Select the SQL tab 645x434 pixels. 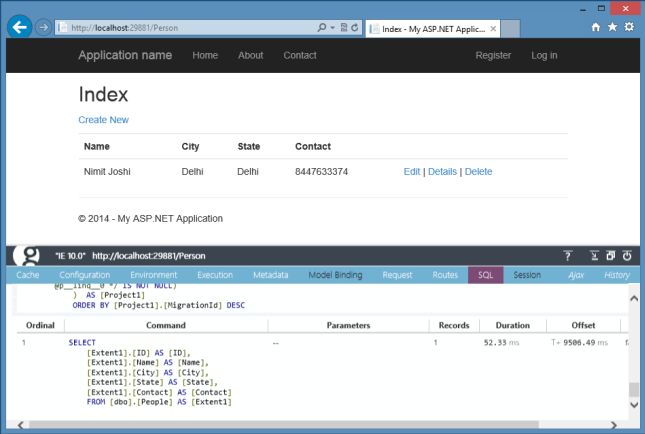[485, 275]
